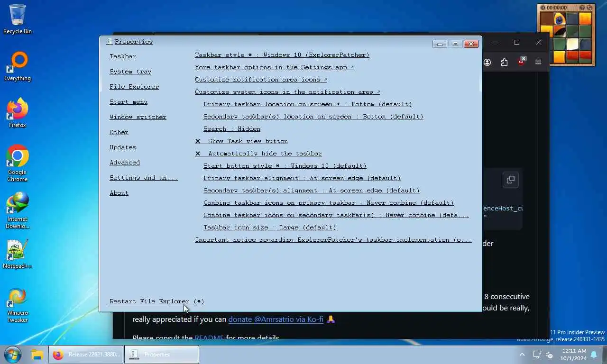This screenshot has height=364, width=607.
Task: Click the puzzle gadget shuffle icon
Action: coord(589,8)
